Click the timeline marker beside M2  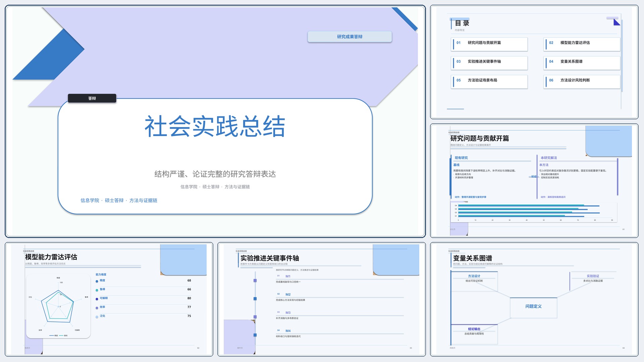(255, 299)
